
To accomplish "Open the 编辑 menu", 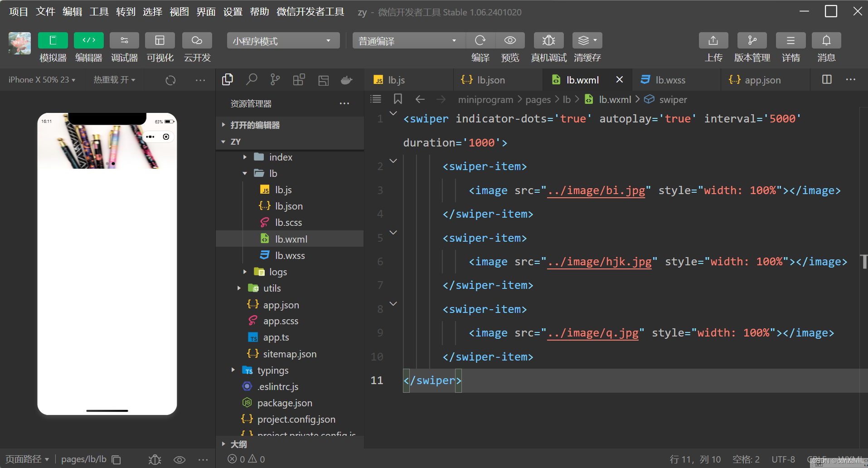I will 72,12.
